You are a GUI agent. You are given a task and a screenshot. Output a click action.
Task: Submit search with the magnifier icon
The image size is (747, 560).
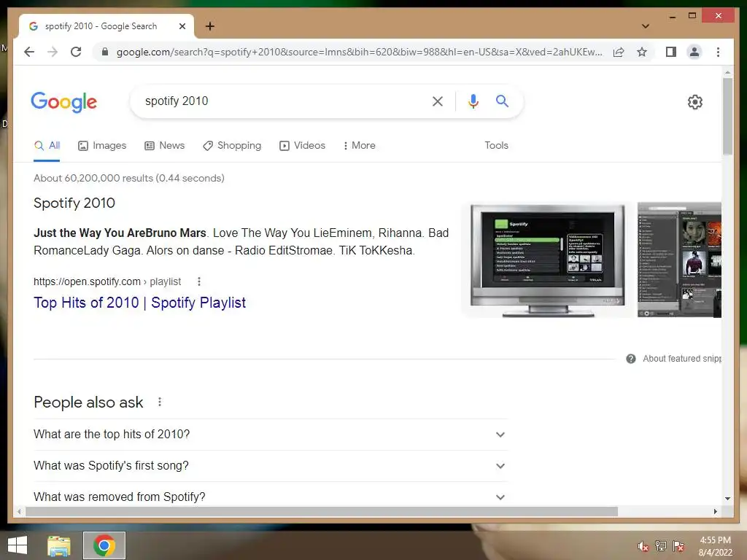coord(502,101)
